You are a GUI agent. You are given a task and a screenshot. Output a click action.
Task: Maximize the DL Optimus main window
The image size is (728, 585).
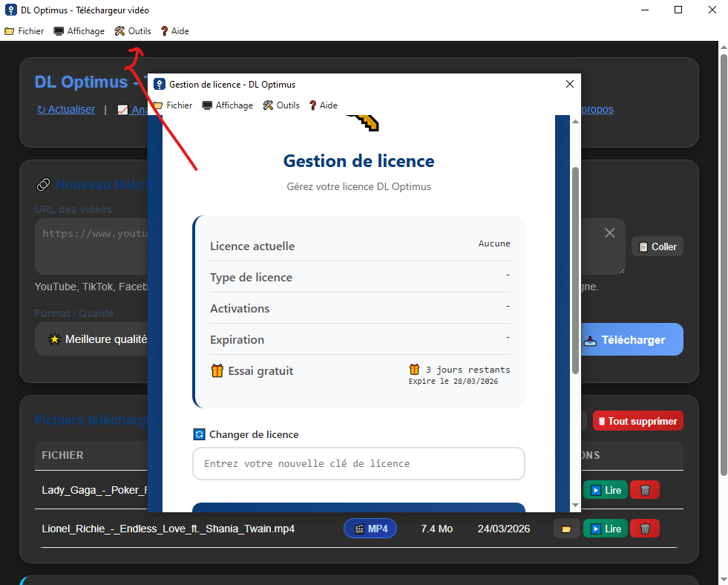point(678,10)
